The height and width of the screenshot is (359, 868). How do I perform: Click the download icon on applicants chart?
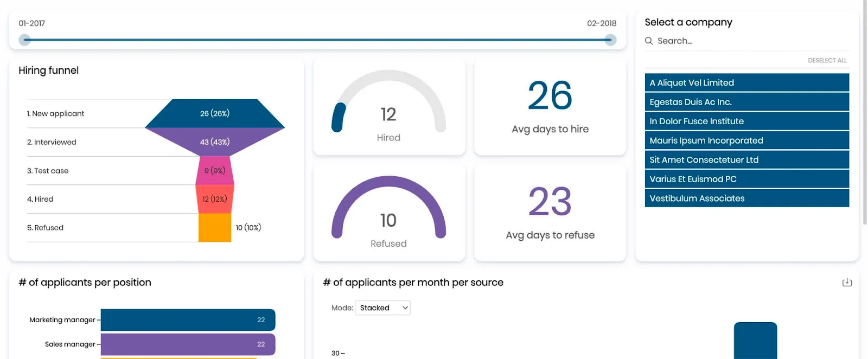847,283
